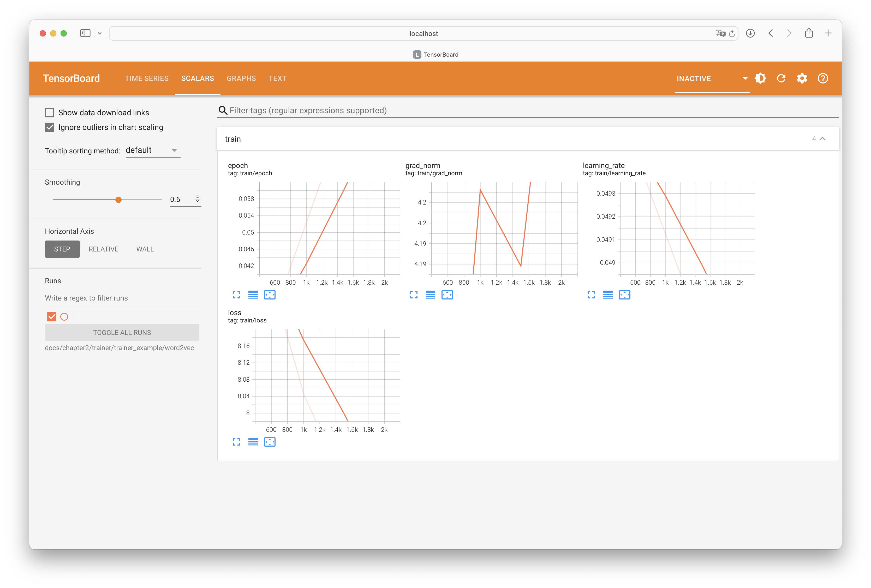Uncheck Ignore outliers in chart scaling
871x588 pixels.
pos(50,127)
